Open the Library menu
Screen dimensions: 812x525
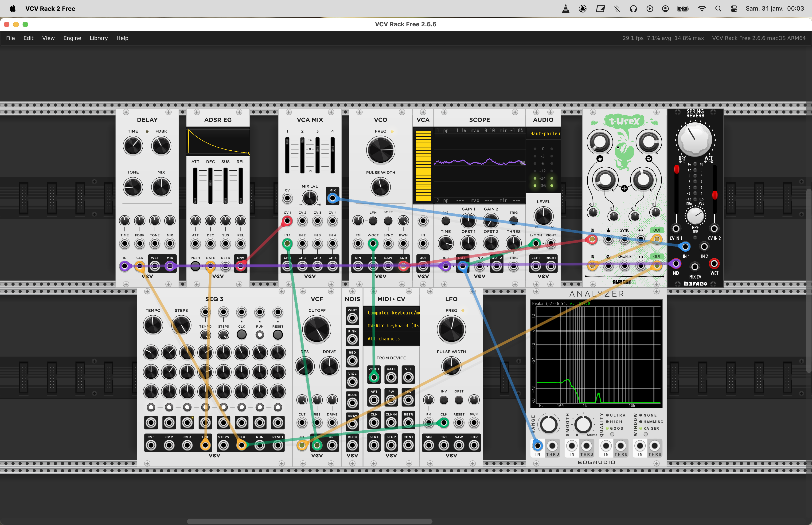[98, 38]
